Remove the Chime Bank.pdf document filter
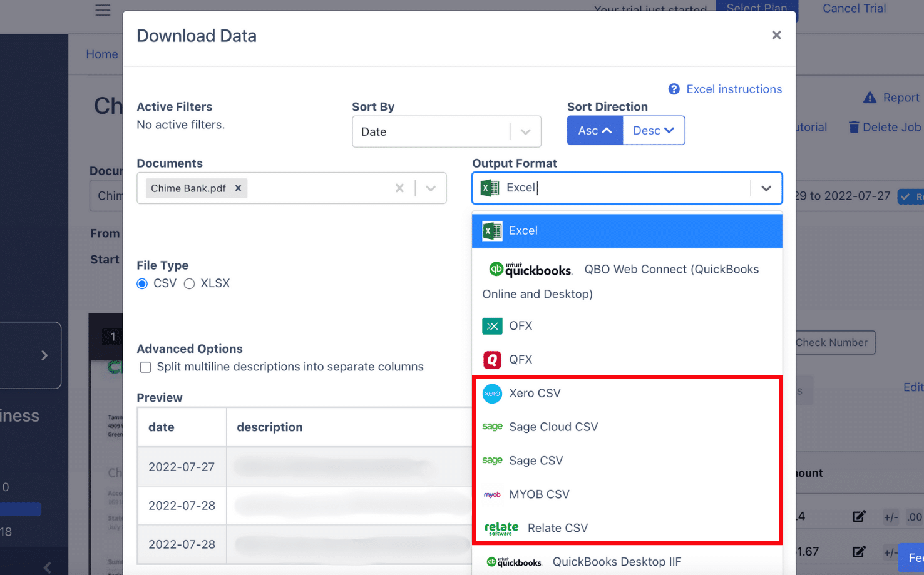Image resolution: width=924 pixels, height=575 pixels. 238,188
